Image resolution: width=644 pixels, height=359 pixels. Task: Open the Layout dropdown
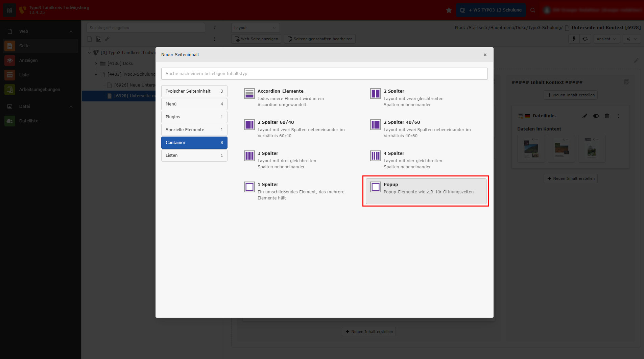point(255,28)
